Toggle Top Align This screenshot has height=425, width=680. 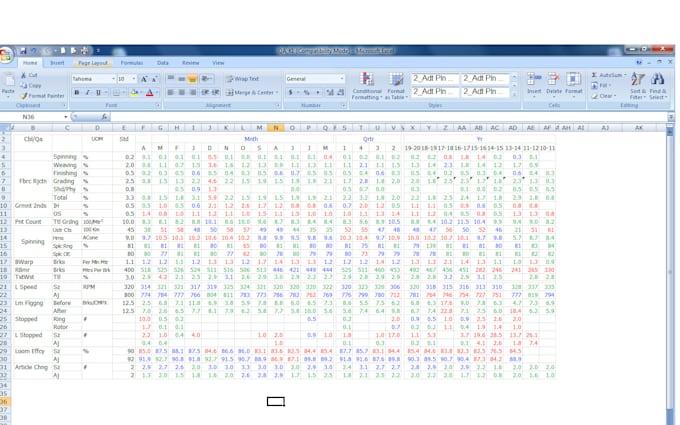171,78
